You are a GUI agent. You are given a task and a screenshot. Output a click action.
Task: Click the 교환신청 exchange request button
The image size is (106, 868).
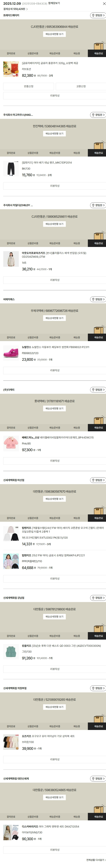pyautogui.click(x=81, y=87)
